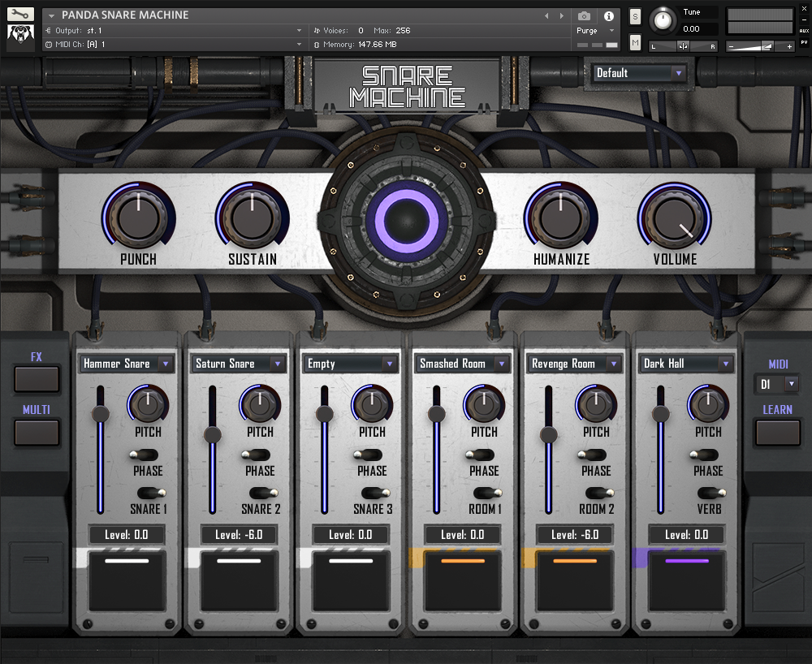Toggle the FX panel button
Image resolution: width=812 pixels, height=664 pixels.
click(37, 379)
